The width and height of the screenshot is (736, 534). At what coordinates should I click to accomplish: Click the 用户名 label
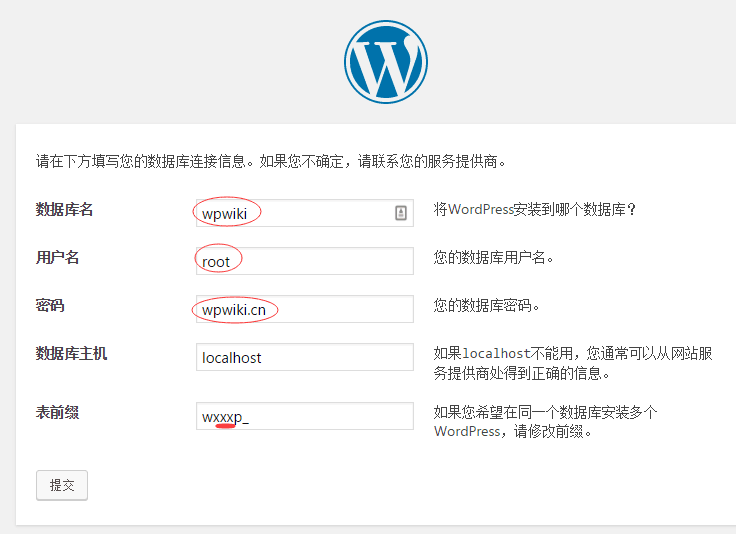(x=57, y=257)
